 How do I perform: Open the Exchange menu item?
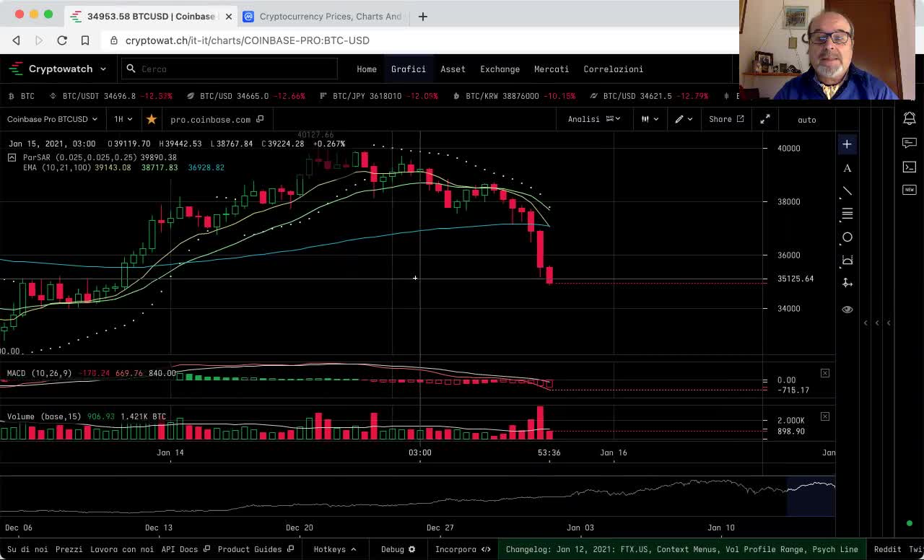[500, 69]
